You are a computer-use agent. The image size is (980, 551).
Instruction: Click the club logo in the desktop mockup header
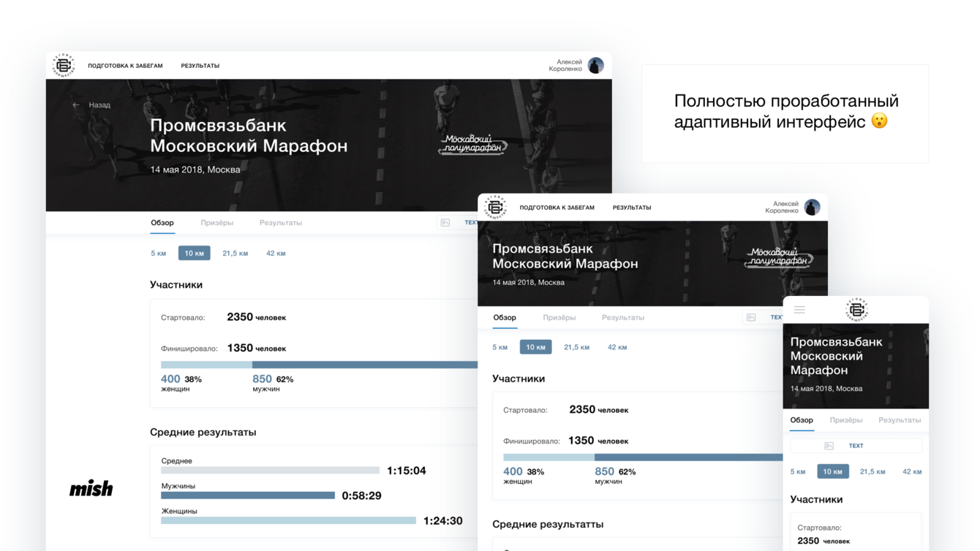[x=64, y=65]
